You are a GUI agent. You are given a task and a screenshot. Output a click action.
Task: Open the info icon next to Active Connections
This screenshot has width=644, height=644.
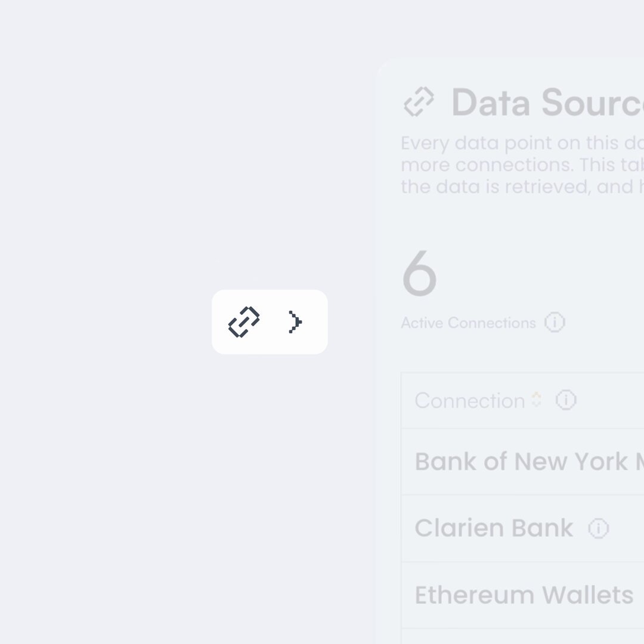pos(555,322)
